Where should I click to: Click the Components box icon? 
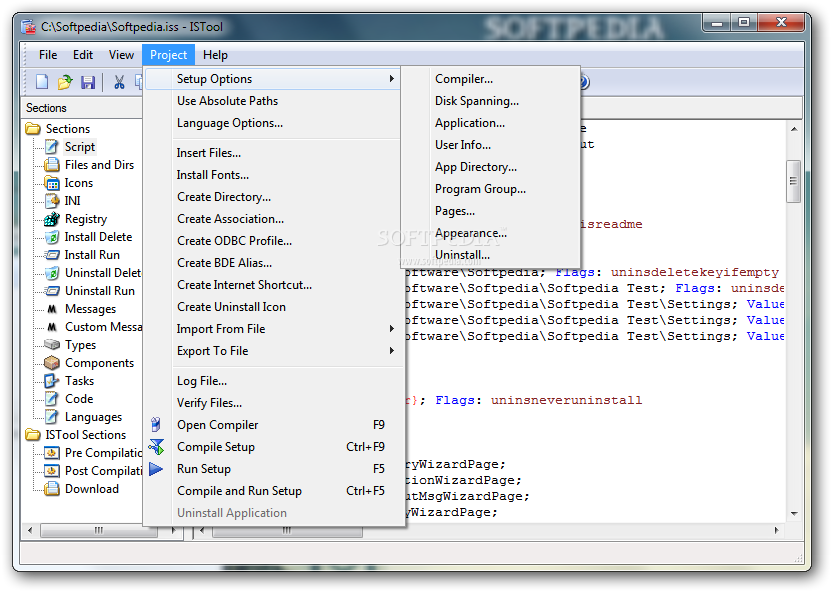51,363
